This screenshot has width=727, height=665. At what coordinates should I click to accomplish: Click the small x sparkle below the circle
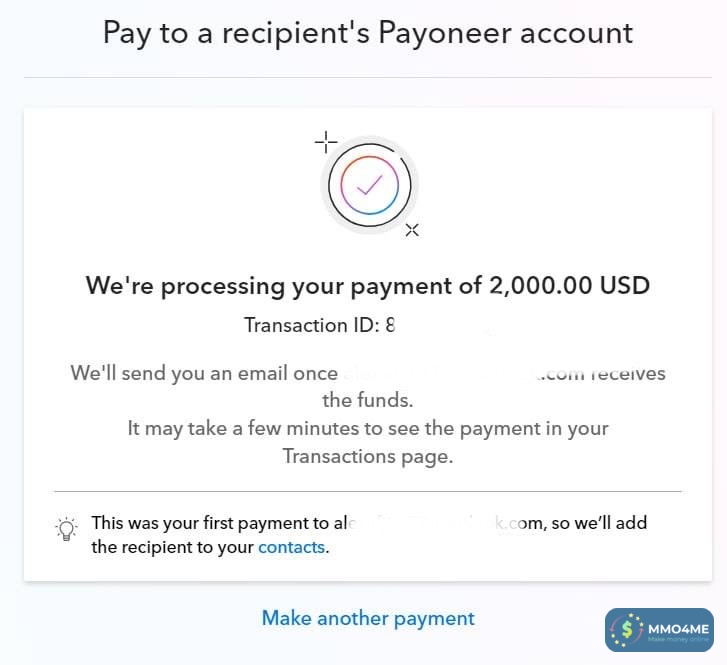tap(412, 230)
